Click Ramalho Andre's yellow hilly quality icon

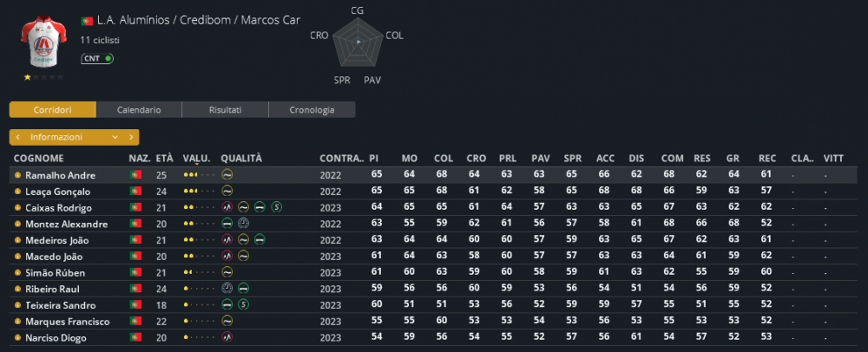pos(227,174)
